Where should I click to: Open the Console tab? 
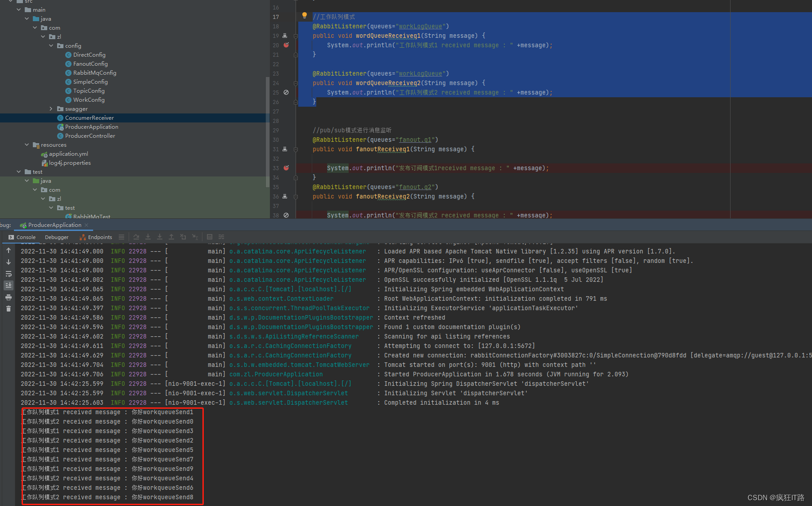pyautogui.click(x=22, y=237)
